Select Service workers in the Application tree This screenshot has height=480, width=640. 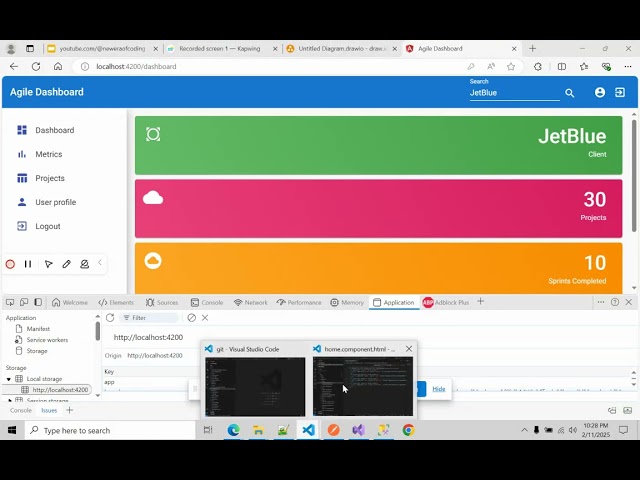(47, 340)
